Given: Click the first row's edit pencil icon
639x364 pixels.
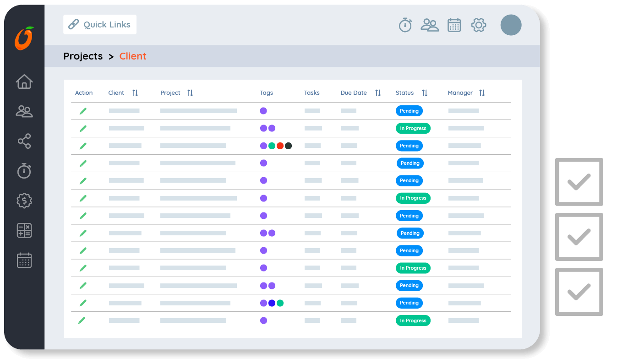Looking at the screenshot, I should pyautogui.click(x=83, y=111).
